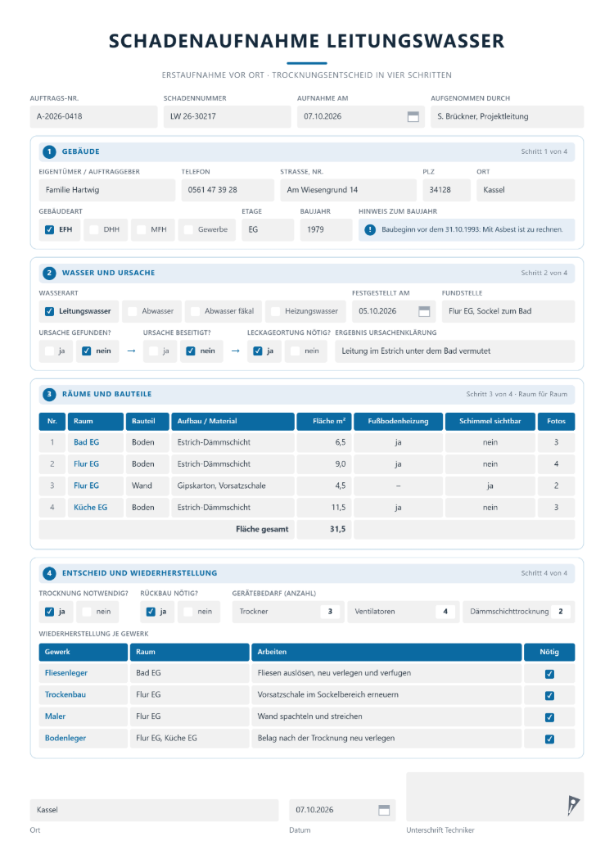Click the Etage field with EG
This screenshot has width=614, height=868.
pos(268,230)
